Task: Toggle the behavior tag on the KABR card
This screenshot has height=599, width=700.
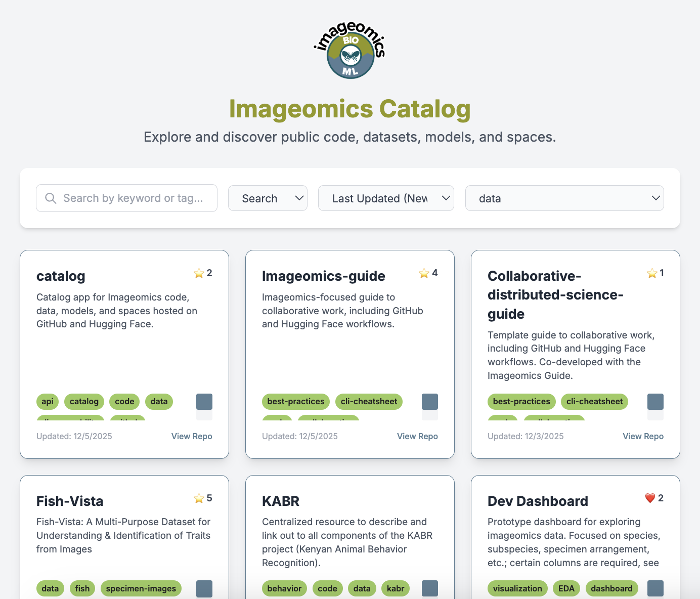Action: tap(284, 588)
